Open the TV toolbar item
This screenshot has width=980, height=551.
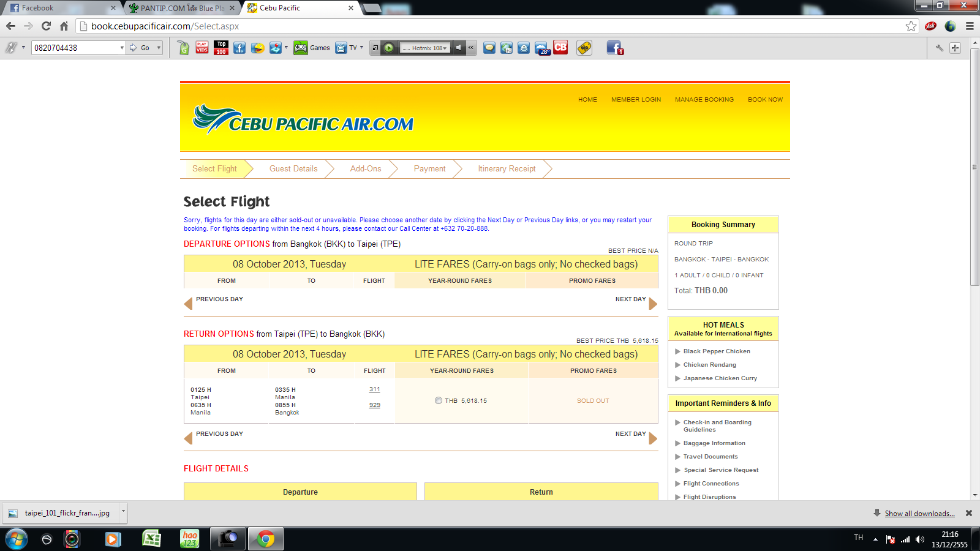pos(346,48)
